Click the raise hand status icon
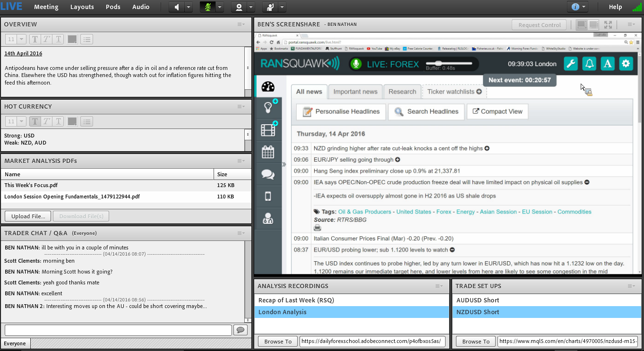The height and width of the screenshot is (351, 644). click(x=270, y=7)
